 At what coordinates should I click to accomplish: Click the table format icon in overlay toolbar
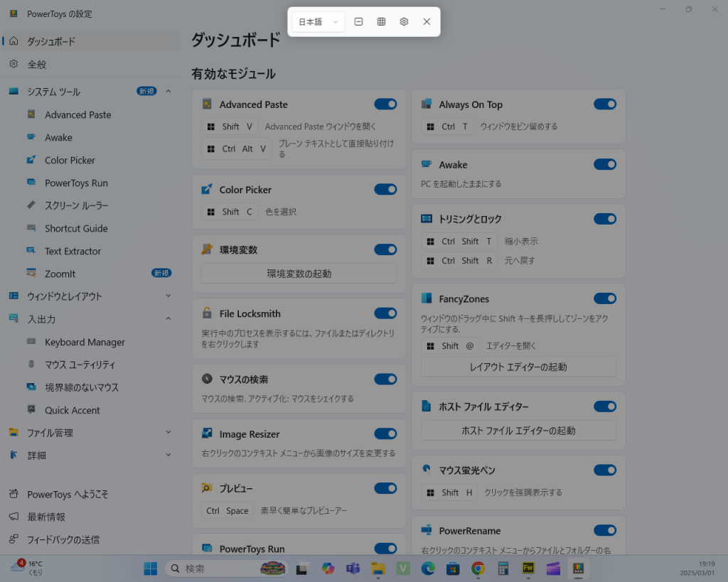(381, 21)
